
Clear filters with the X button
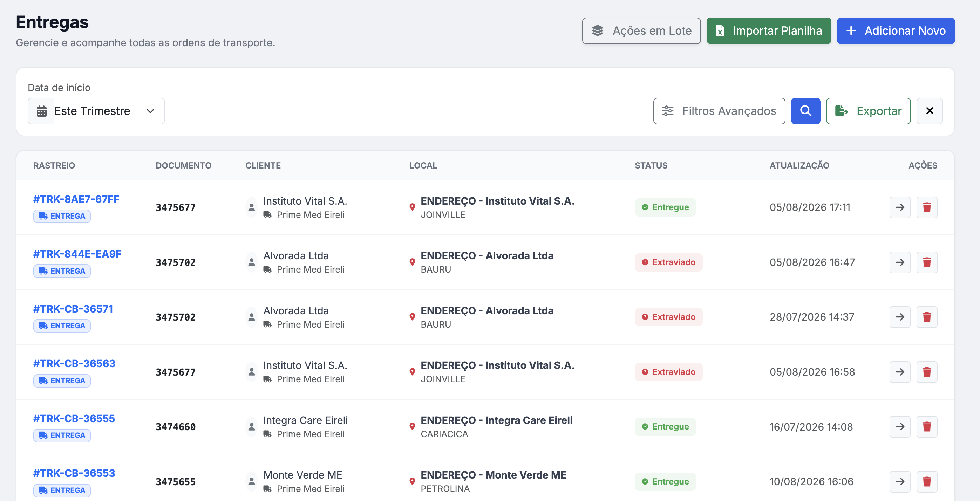pyautogui.click(x=930, y=111)
